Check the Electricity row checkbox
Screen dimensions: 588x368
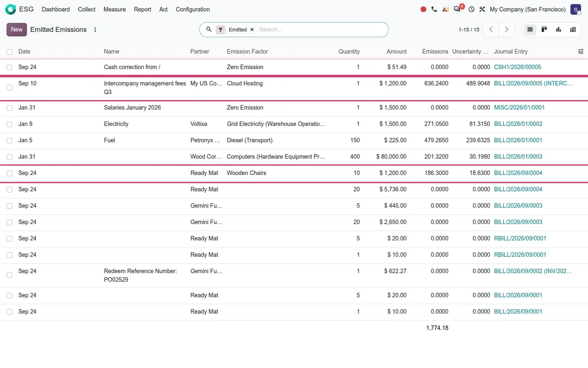tap(9, 124)
